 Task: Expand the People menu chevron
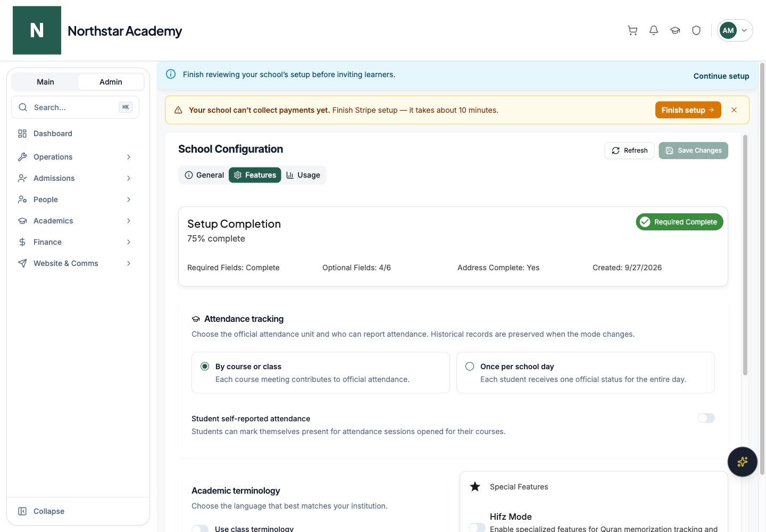tap(129, 199)
